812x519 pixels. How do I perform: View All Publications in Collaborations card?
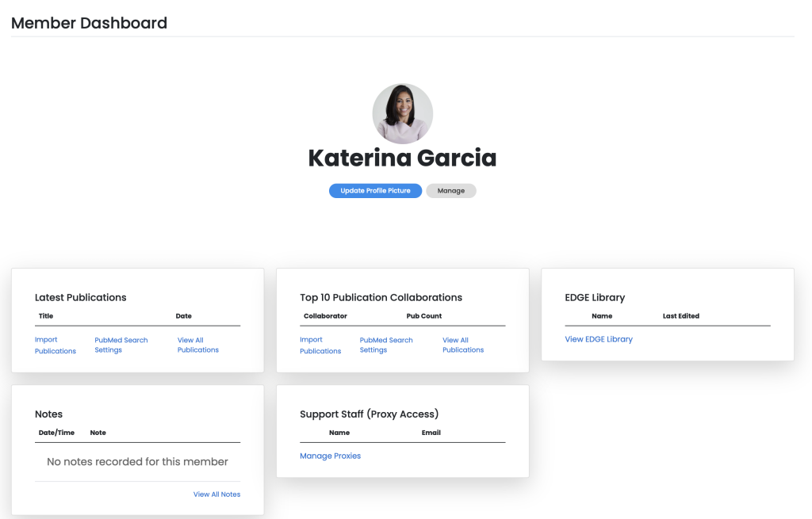[x=462, y=345]
